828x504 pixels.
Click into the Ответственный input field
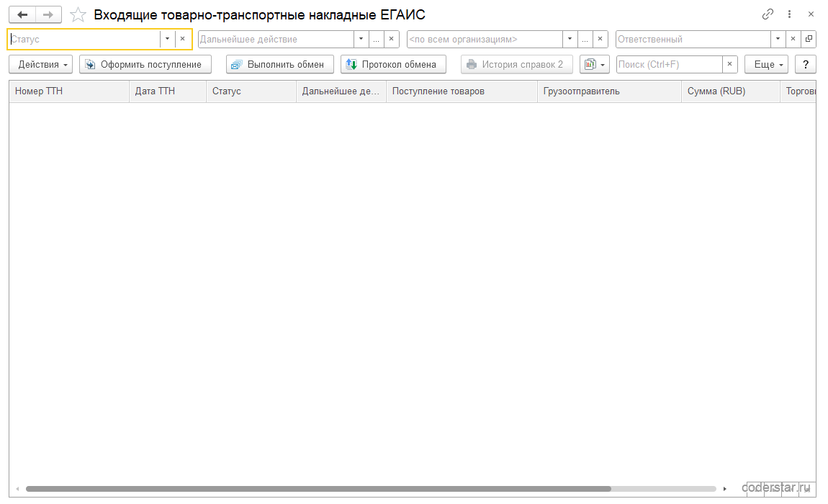pos(693,39)
